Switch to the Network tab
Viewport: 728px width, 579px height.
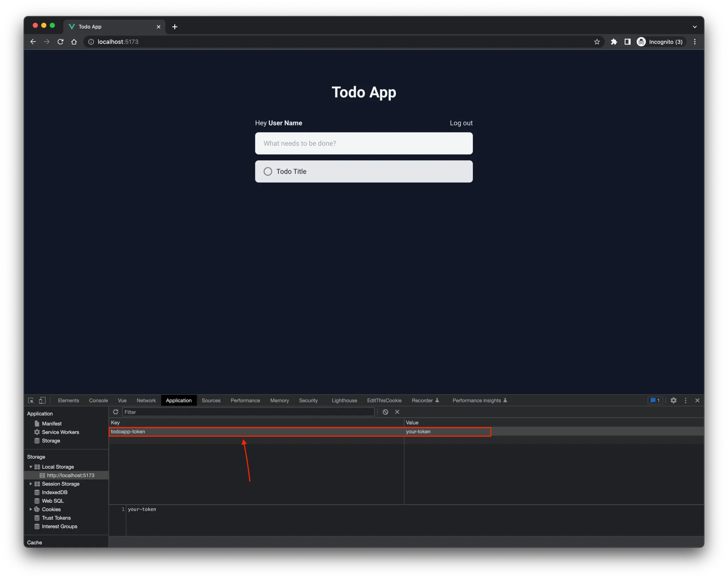146,400
